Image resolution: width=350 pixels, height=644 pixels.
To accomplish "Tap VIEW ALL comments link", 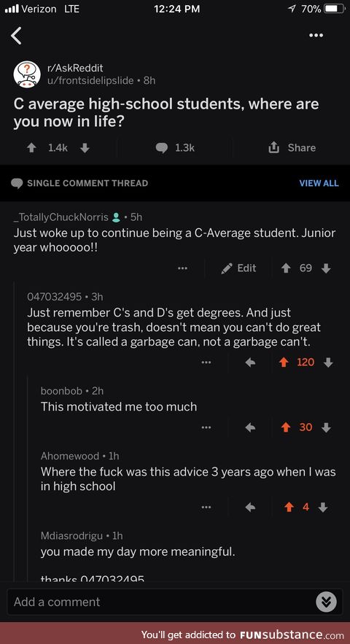I will (x=319, y=183).
